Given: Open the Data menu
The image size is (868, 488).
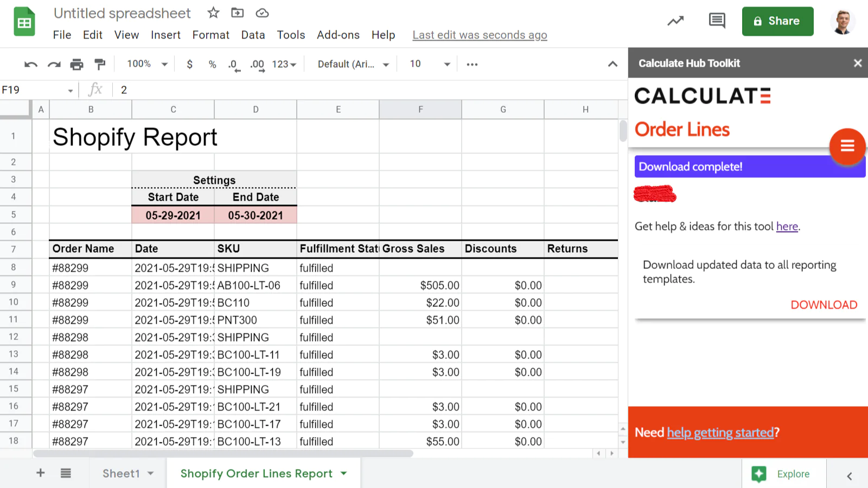Looking at the screenshot, I should coord(253,35).
